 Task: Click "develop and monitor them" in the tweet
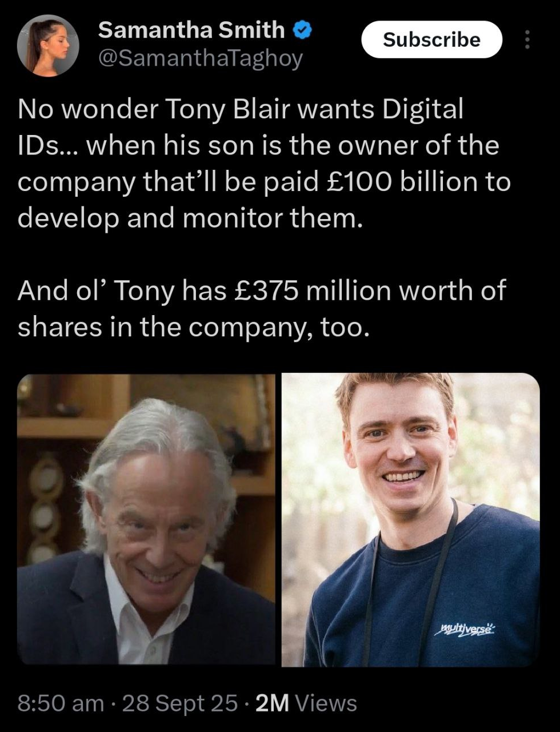(190, 218)
